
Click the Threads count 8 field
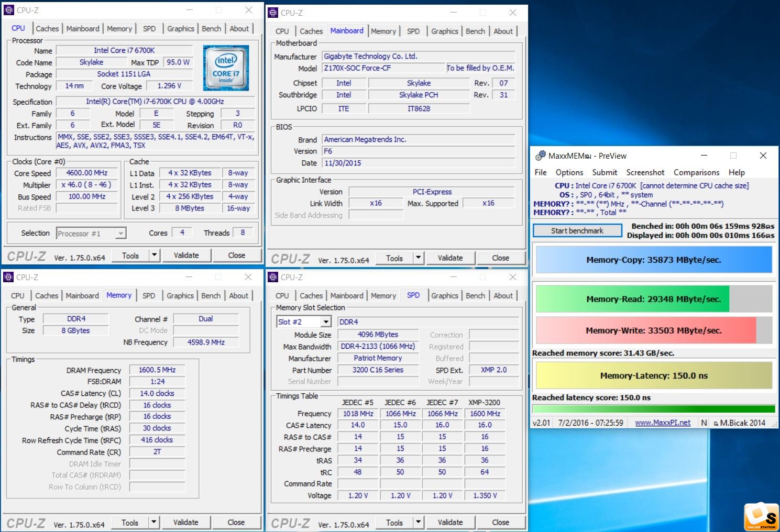243,232
